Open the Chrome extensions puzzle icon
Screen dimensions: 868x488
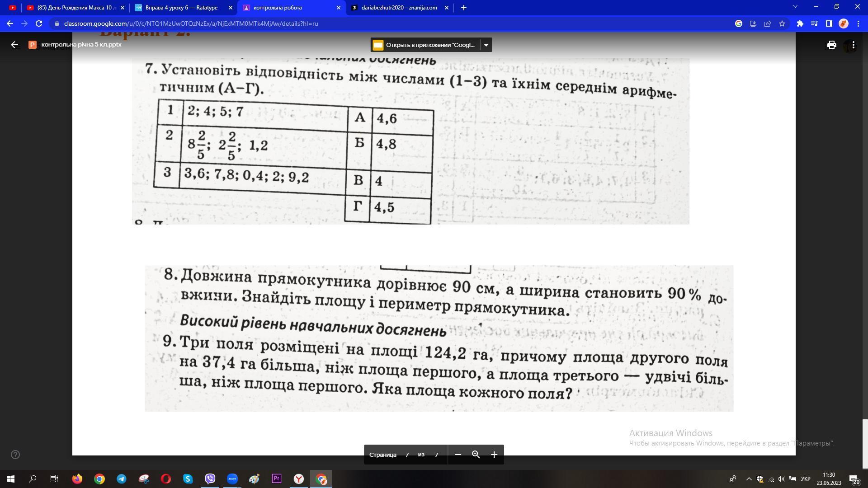tap(800, 23)
